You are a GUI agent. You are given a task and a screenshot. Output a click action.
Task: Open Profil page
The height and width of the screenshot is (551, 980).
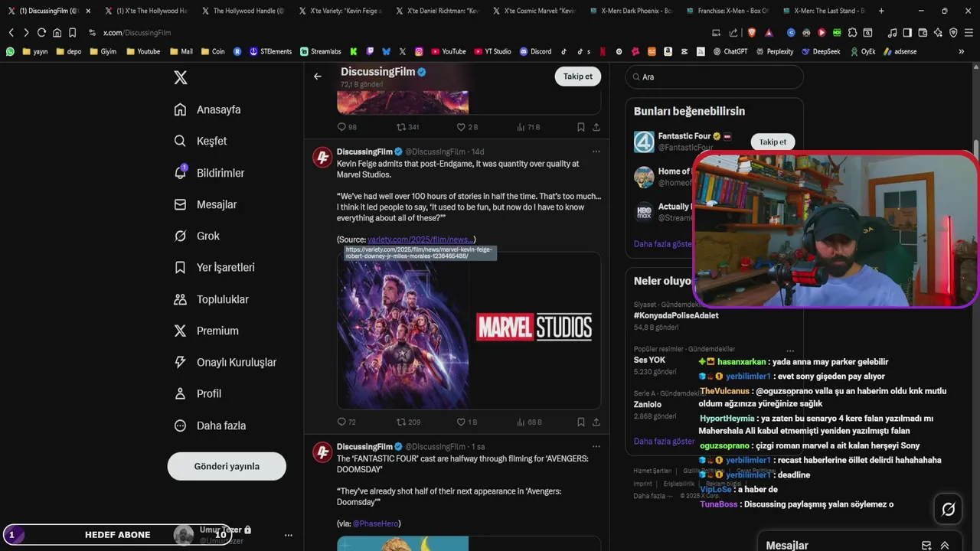click(x=198, y=393)
